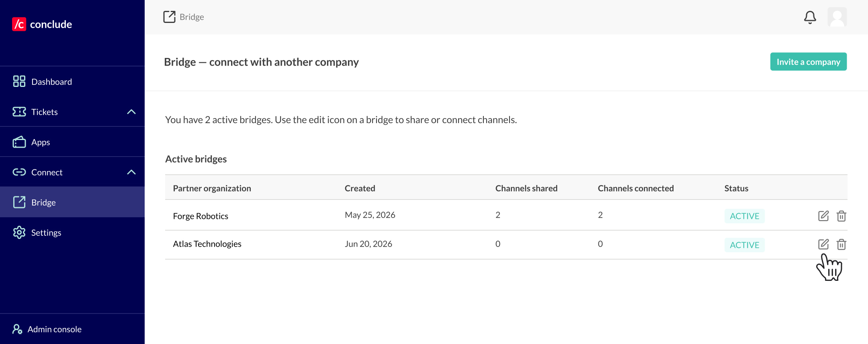Open Settings from the sidebar

[x=72, y=233]
